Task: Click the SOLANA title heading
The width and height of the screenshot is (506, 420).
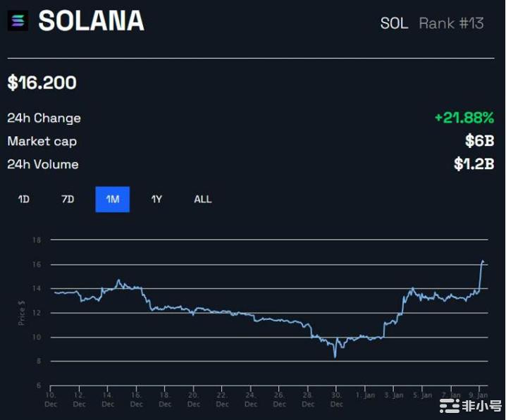Action: click(x=91, y=21)
